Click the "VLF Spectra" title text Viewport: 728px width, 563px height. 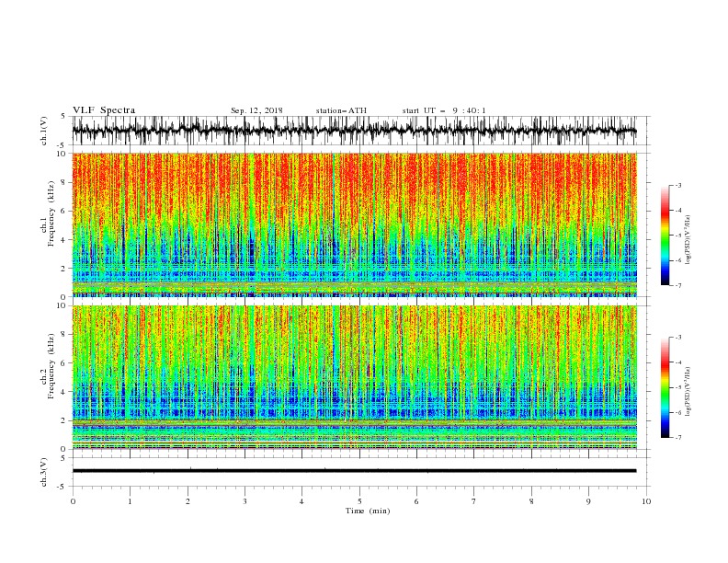tap(104, 110)
